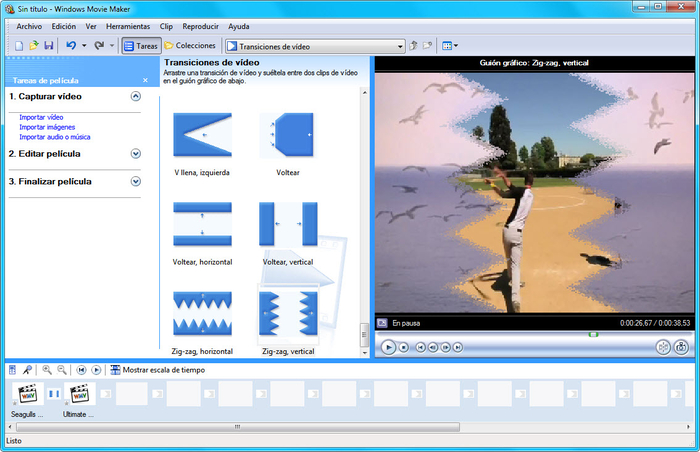The width and height of the screenshot is (700, 452).
Task: Open the Archivo menu
Action: pyautogui.click(x=29, y=26)
